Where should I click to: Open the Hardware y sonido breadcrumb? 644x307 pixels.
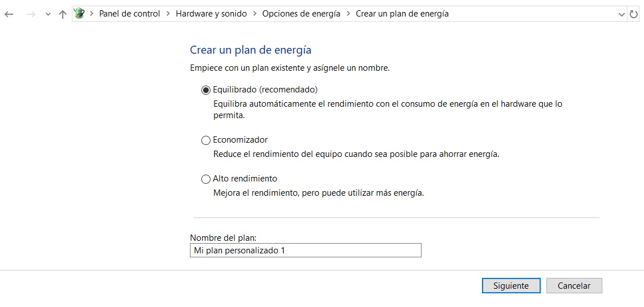click(211, 14)
